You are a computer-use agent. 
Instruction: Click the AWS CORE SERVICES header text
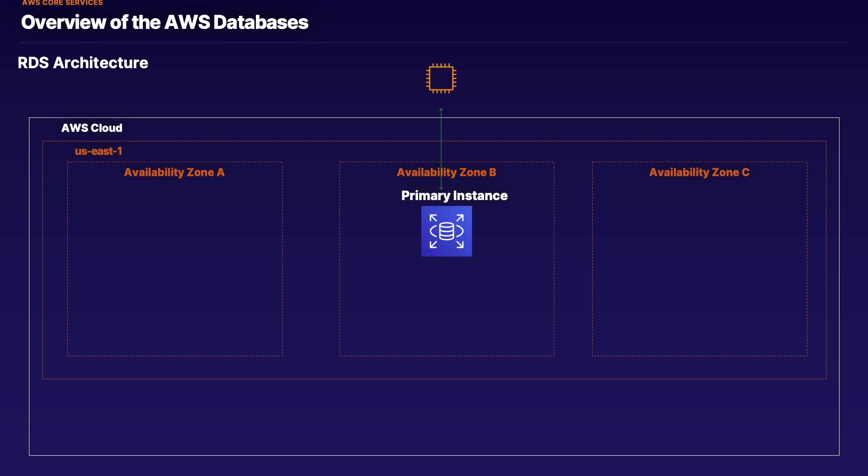62,3
